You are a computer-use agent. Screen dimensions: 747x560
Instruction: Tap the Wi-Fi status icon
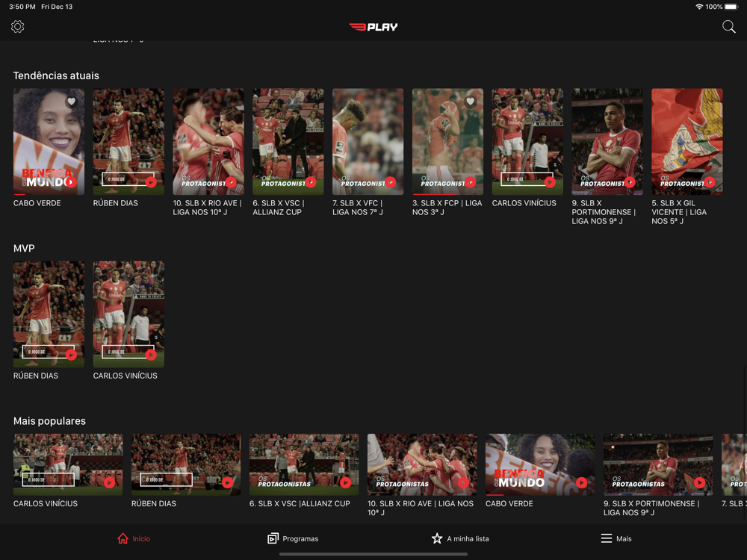coord(699,7)
